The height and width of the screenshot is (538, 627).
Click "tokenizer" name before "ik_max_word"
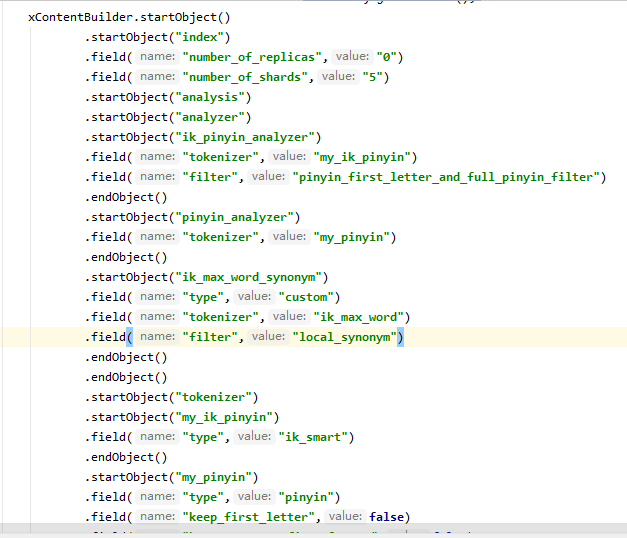click(x=220, y=317)
